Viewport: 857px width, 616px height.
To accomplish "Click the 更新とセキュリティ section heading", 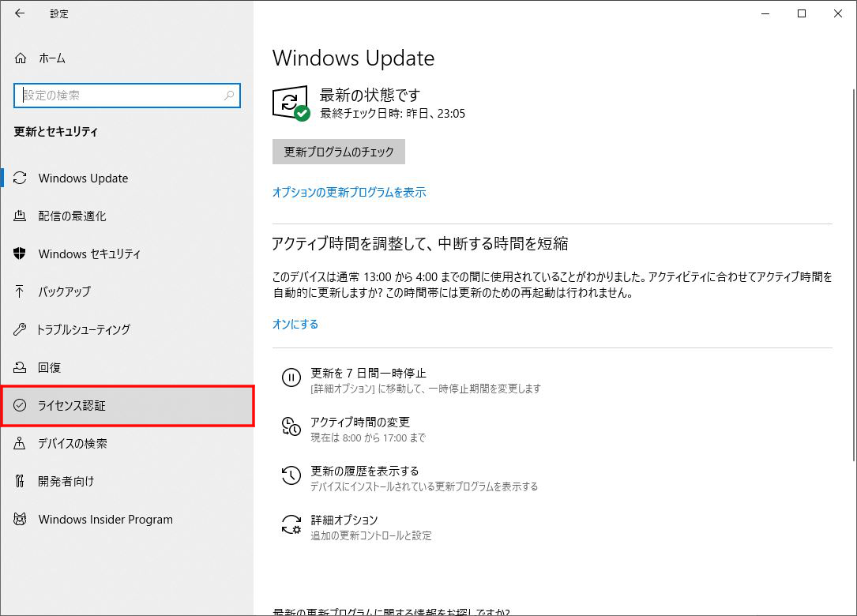I will click(56, 132).
